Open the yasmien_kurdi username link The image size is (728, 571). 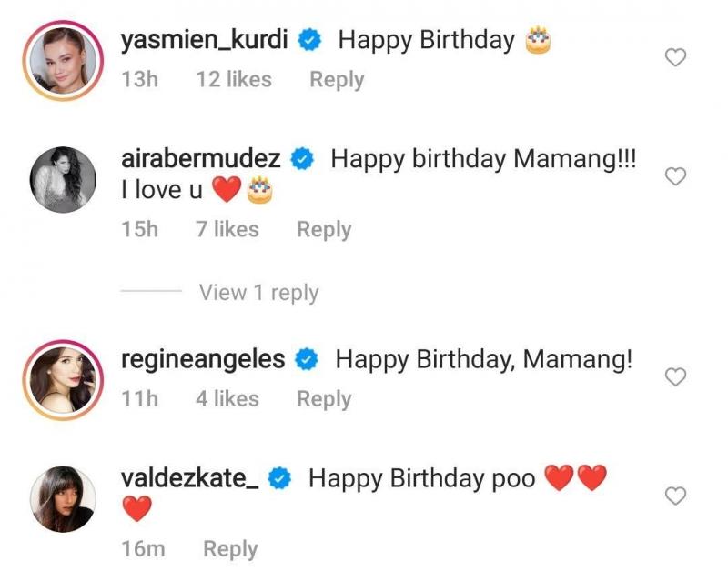204,40
